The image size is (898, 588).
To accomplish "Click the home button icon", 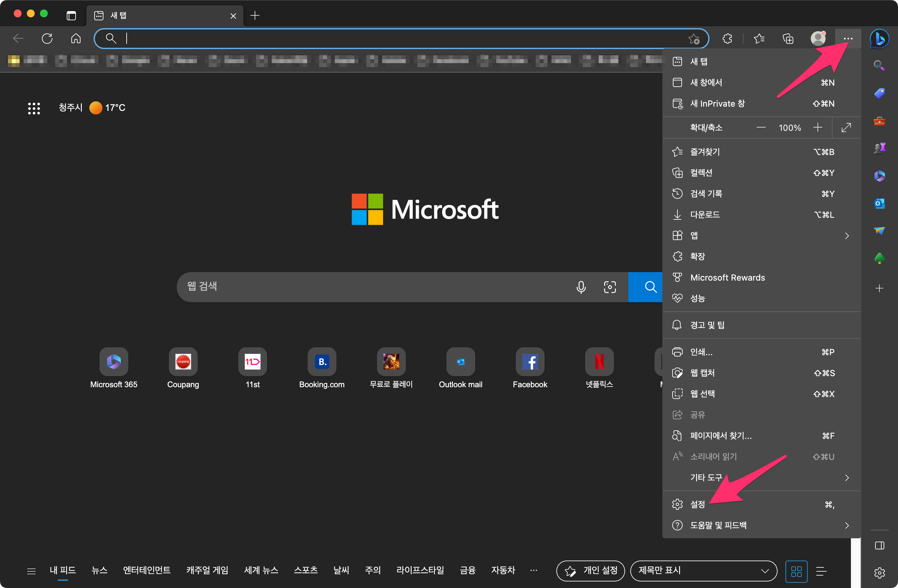I will [x=76, y=39].
